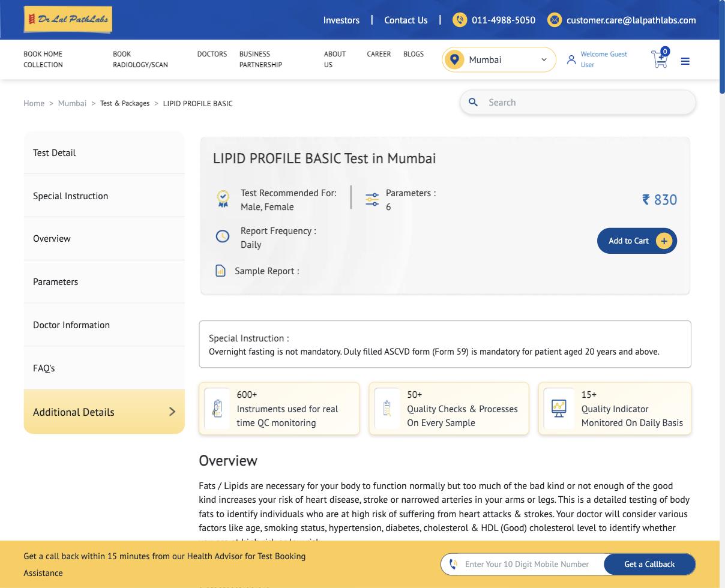Click customer.care@lalpathlabs.com email link
725x588 pixels.
[631, 20]
